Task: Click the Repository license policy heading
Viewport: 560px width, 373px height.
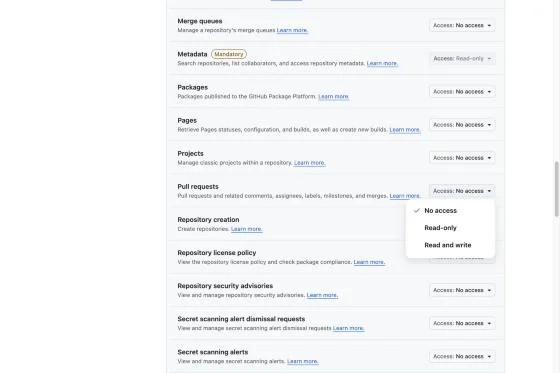Action: click(x=217, y=253)
